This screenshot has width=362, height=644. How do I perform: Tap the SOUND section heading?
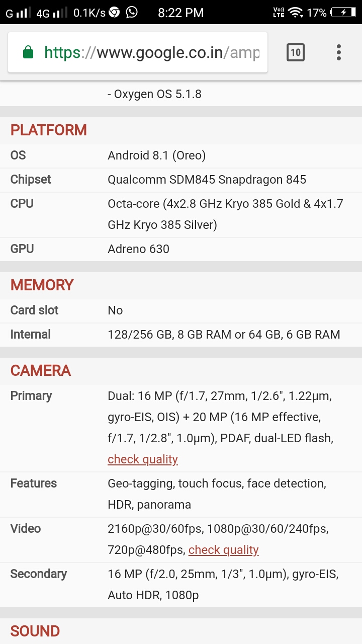point(35,631)
